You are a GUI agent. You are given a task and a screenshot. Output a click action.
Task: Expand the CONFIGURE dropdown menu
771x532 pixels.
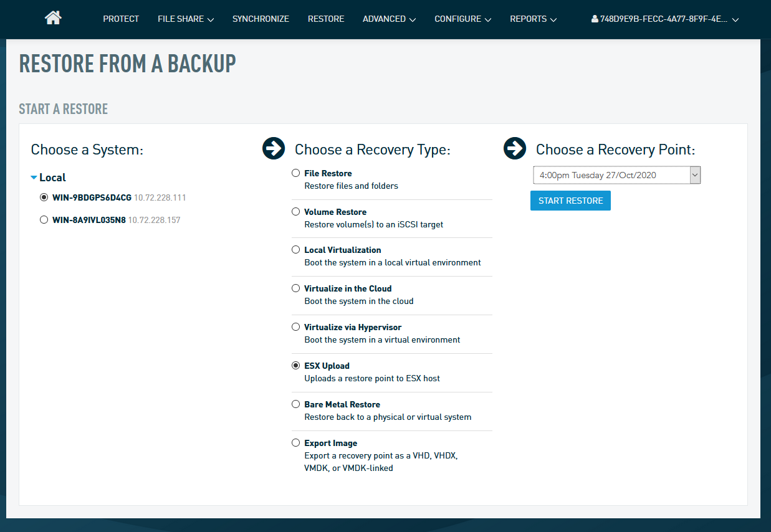pyautogui.click(x=463, y=19)
